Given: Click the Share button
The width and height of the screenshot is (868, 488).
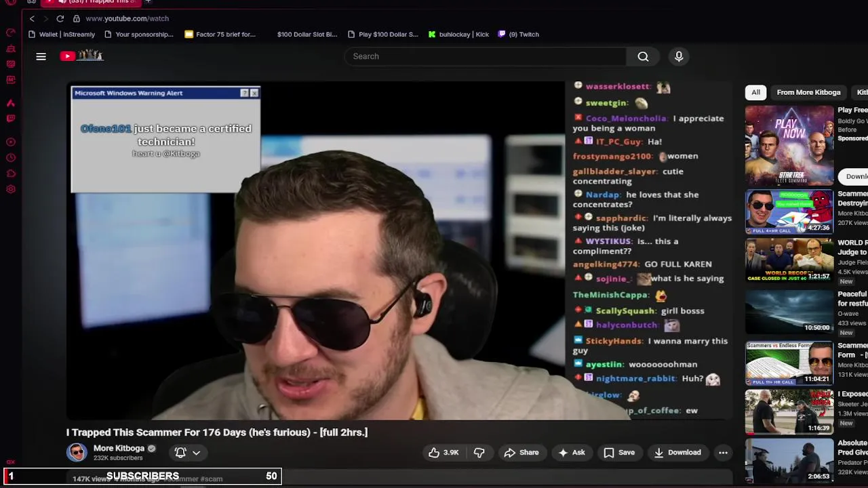Looking at the screenshot, I should click(521, 453).
